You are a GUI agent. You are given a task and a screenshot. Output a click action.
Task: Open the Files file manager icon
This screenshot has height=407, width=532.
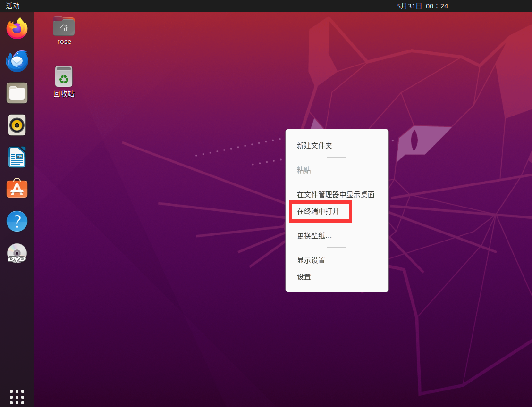click(x=17, y=93)
